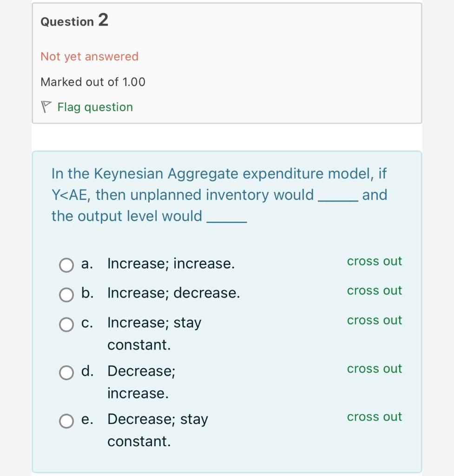Viewport: 454px width, 476px height.
Task: Cross out answer option e
Action: tap(375, 417)
